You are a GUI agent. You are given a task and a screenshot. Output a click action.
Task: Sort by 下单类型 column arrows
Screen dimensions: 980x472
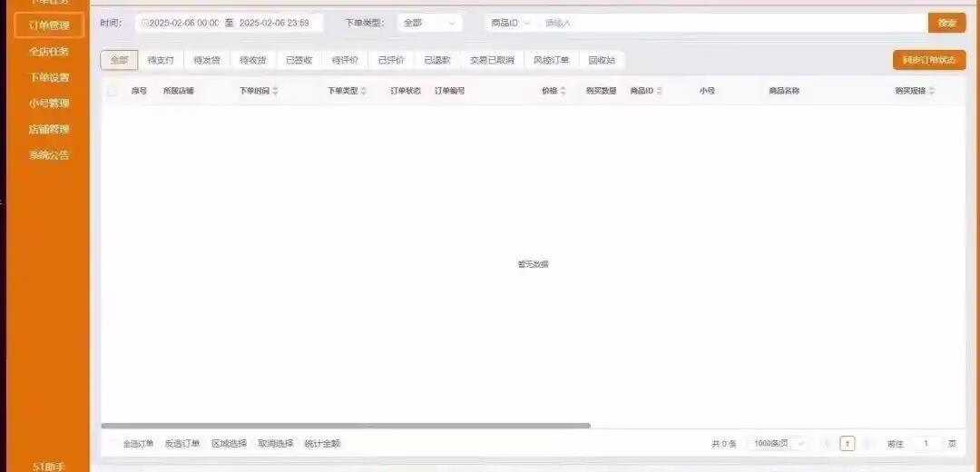364,92
